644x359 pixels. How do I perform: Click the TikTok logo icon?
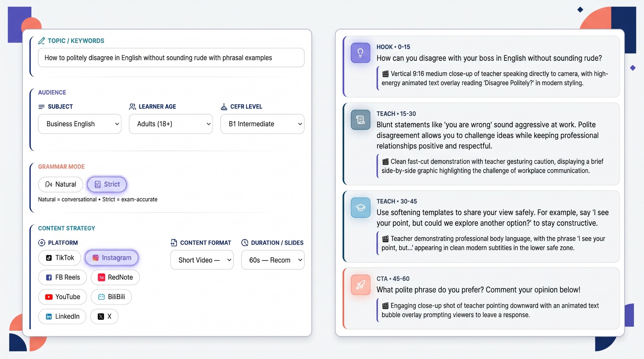click(x=49, y=258)
